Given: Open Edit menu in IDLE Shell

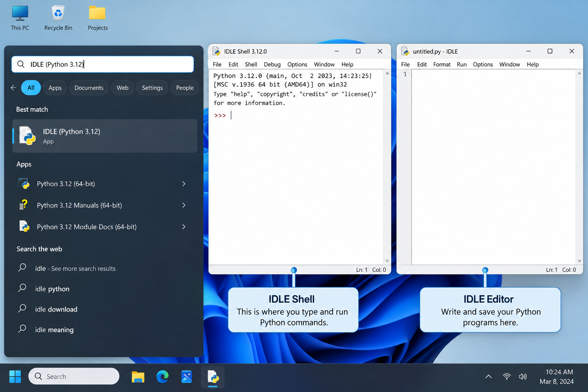Looking at the screenshot, I should coord(233,64).
